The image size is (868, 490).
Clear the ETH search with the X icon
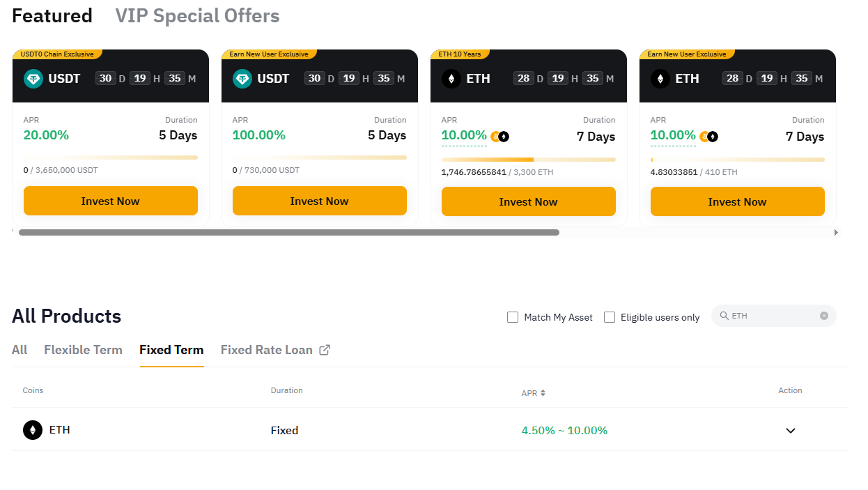[824, 316]
